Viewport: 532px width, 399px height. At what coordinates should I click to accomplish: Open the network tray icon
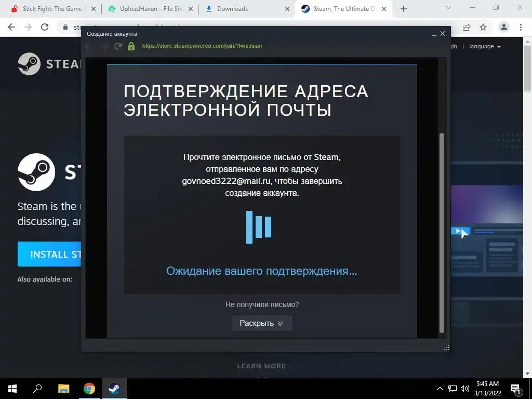[x=453, y=389]
